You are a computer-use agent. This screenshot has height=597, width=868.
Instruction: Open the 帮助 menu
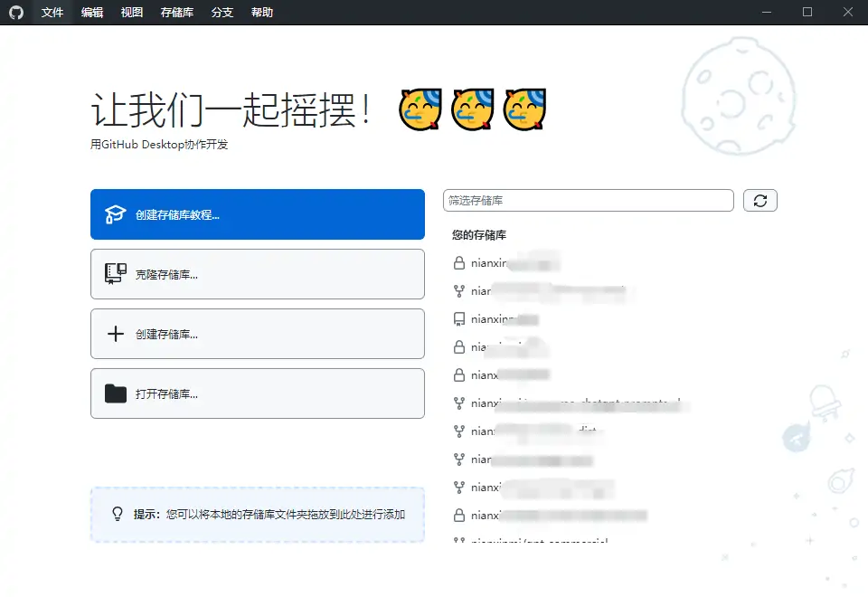pos(261,12)
